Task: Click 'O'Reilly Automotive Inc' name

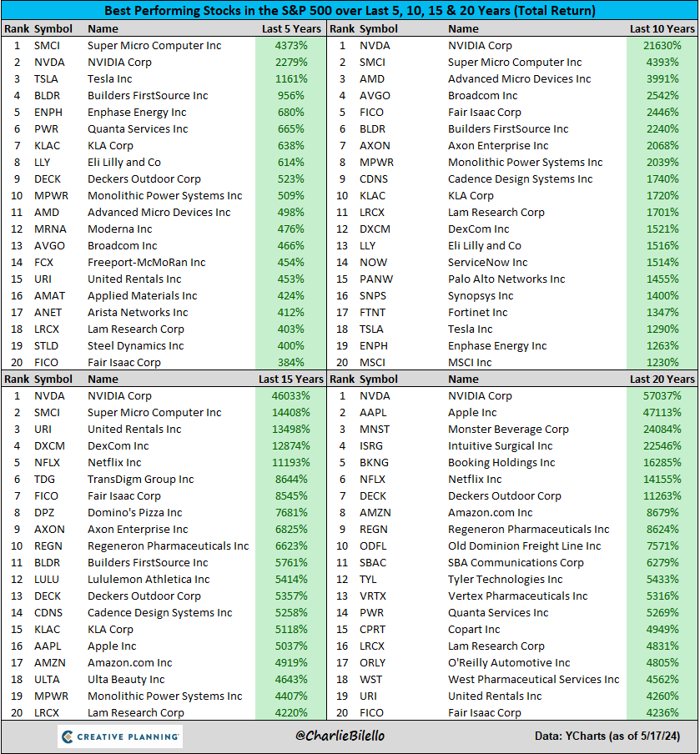Action: tap(509, 662)
